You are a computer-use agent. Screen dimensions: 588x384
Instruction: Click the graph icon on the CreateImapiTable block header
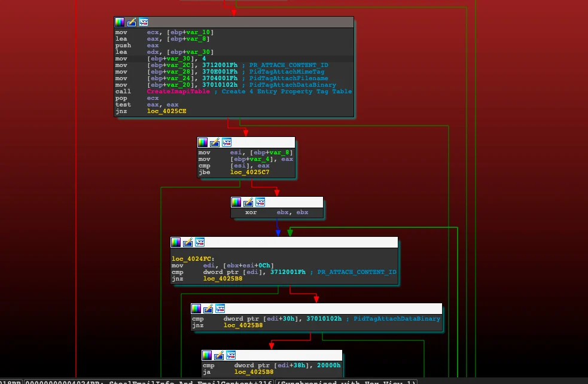point(144,22)
